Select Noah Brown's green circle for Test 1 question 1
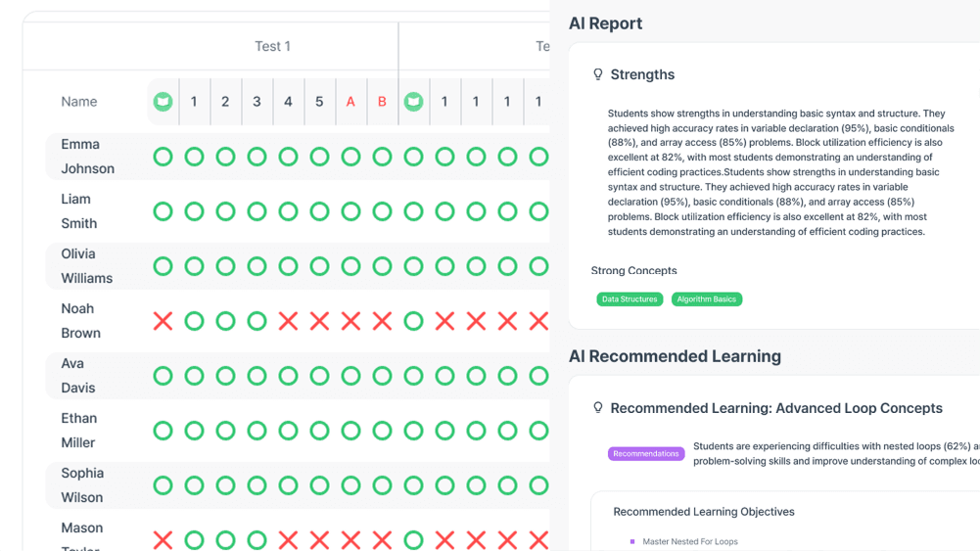 click(195, 321)
